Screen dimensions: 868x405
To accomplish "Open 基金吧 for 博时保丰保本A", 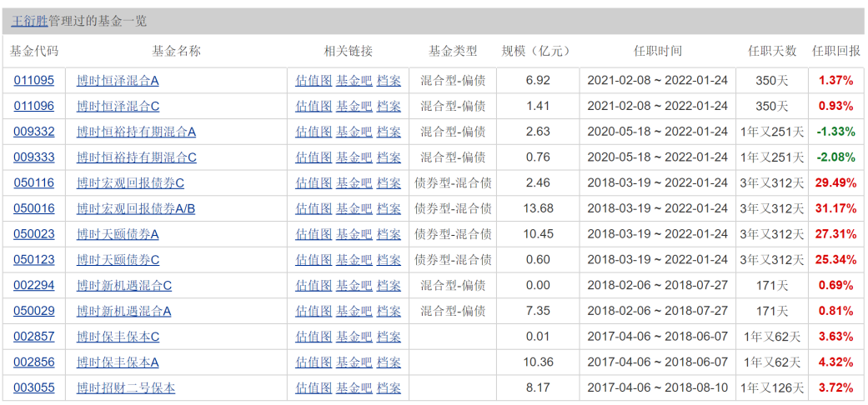I will (x=354, y=362).
